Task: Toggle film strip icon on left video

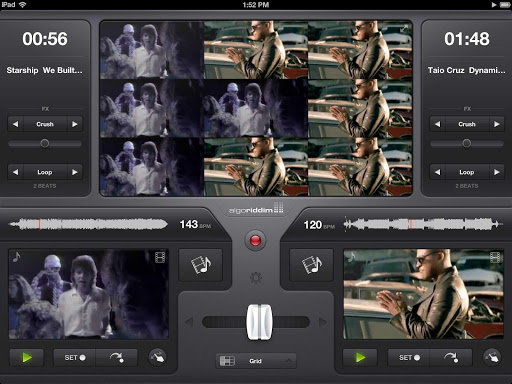Action: (160, 257)
